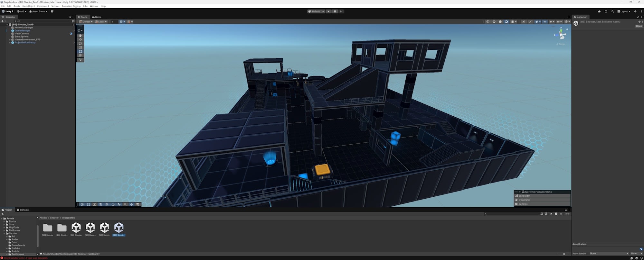
Task: Open the Window menu
Action: click(x=94, y=6)
